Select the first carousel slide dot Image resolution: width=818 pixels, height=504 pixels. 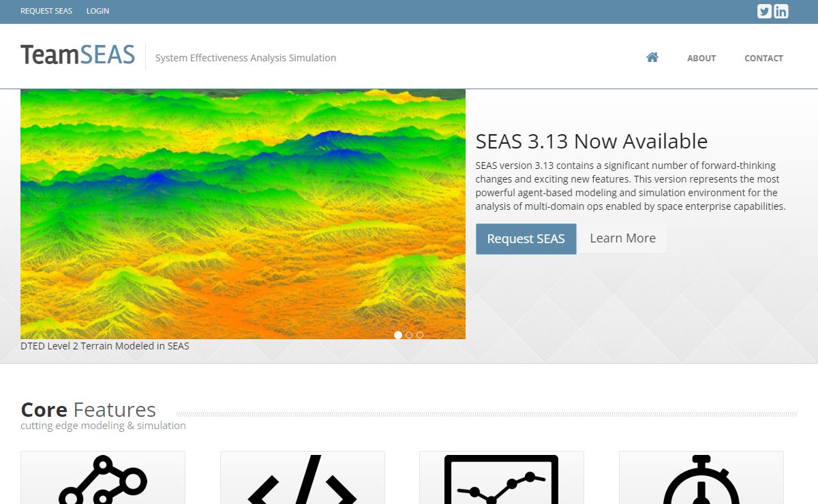point(398,335)
